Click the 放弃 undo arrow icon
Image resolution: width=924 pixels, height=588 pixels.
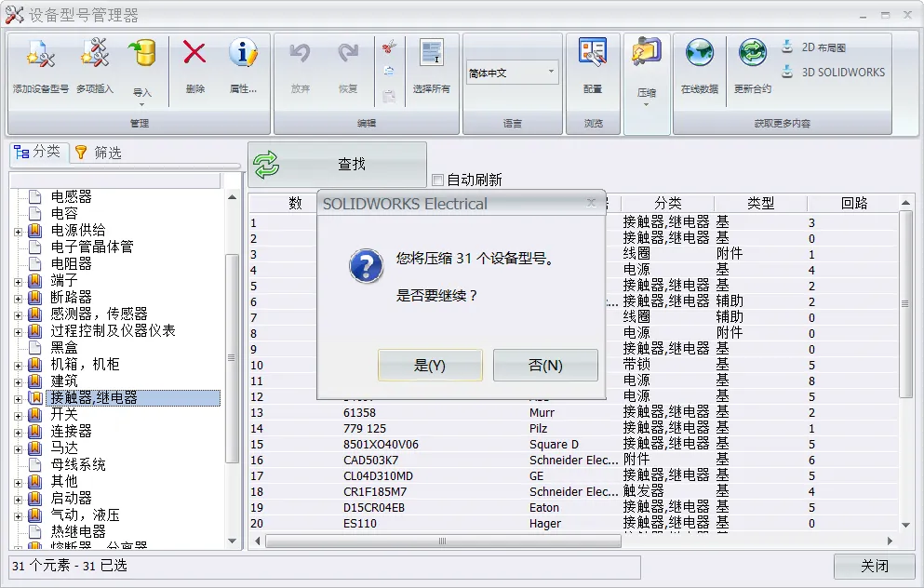[300, 54]
